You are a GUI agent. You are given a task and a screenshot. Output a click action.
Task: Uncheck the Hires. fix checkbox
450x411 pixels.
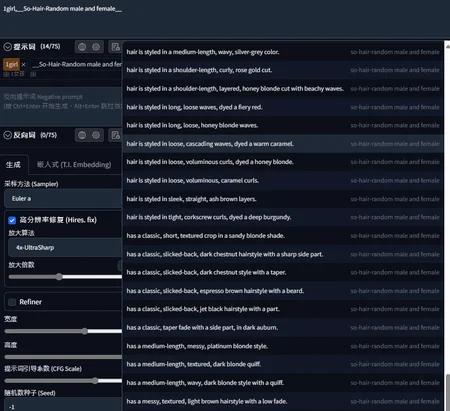click(x=12, y=220)
